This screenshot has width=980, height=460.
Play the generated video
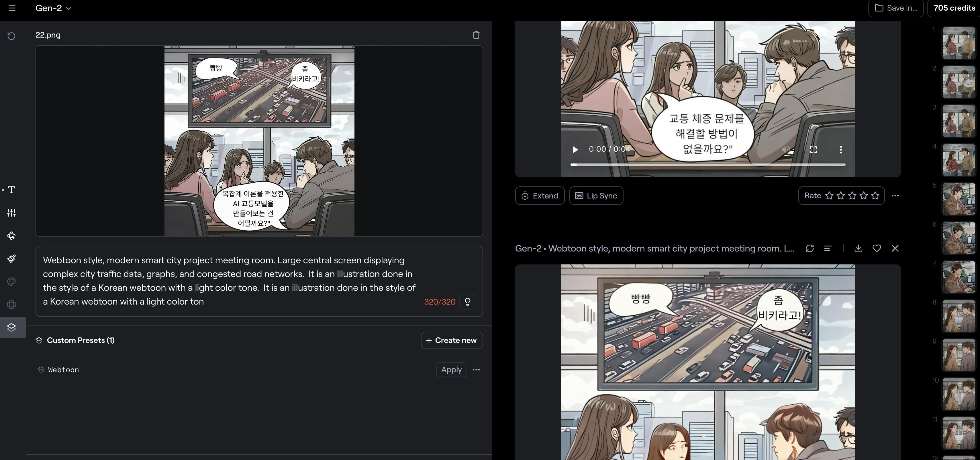[575, 150]
